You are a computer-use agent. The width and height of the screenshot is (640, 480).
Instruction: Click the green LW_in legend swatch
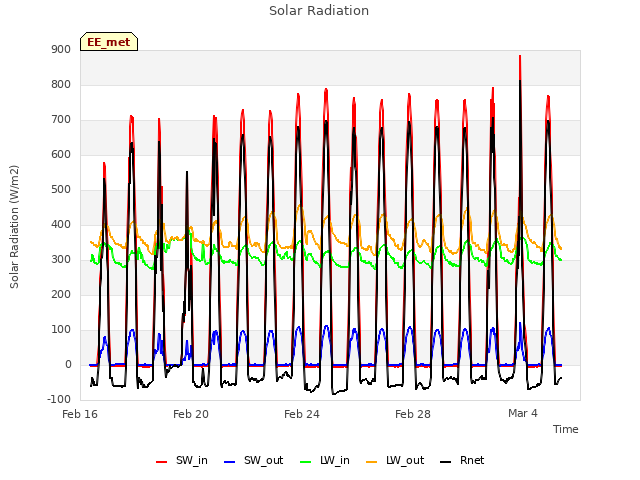coord(306,462)
